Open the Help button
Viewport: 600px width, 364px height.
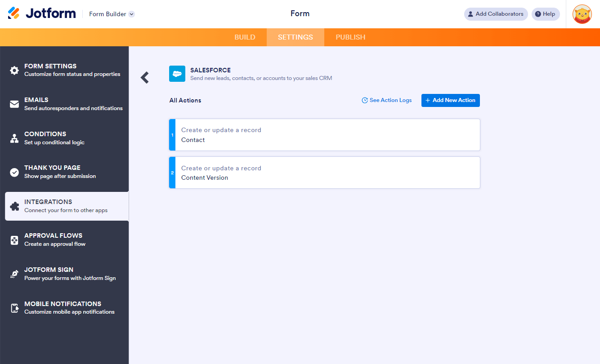pyautogui.click(x=545, y=14)
